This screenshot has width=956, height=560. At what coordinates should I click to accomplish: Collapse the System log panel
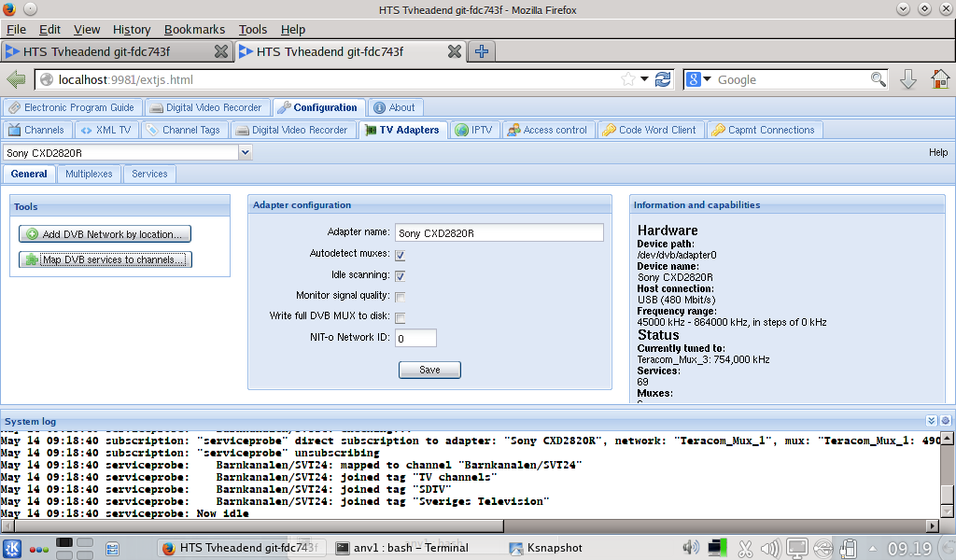pos(931,421)
